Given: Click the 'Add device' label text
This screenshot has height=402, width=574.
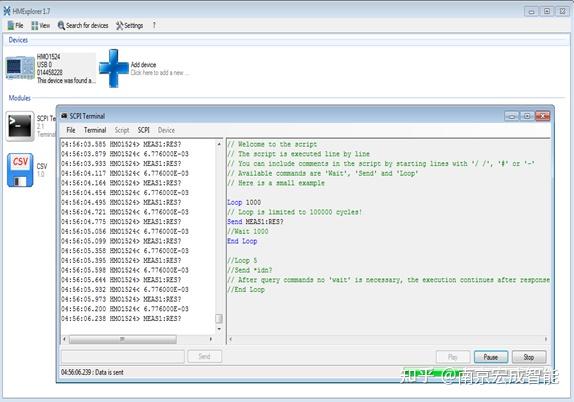Looking at the screenshot, I should tap(144, 65).
